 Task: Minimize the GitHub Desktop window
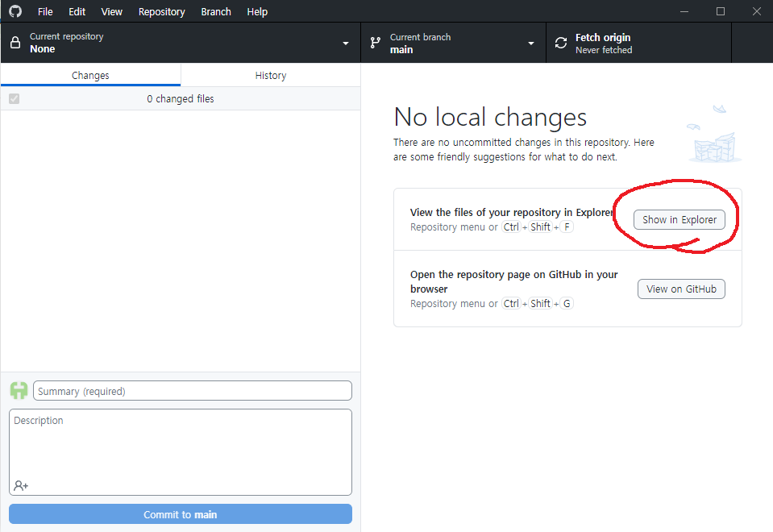pyautogui.click(x=684, y=11)
